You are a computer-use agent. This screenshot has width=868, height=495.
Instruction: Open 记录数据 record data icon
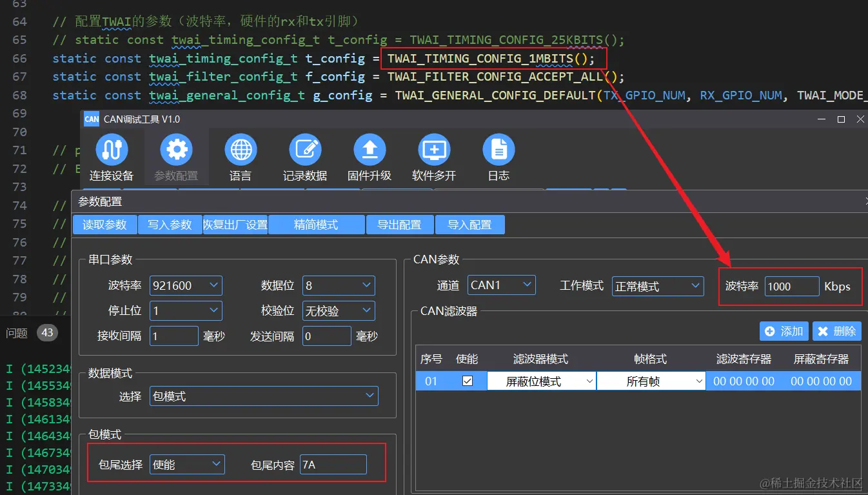point(305,150)
